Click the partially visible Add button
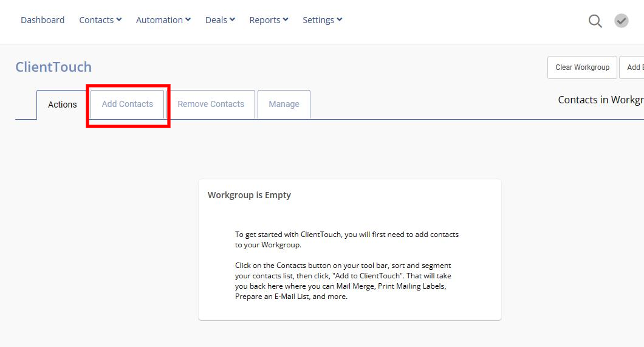Screen dimensions: 644x347 (632, 67)
